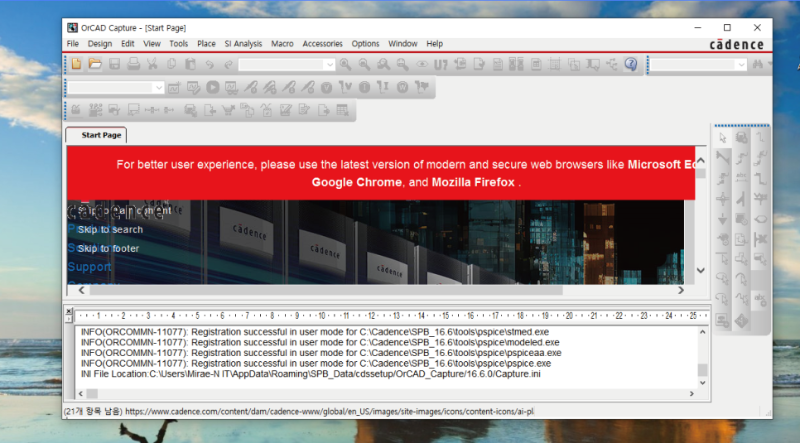Click the Zoom to All icon
The image size is (800, 443).
pos(403,64)
